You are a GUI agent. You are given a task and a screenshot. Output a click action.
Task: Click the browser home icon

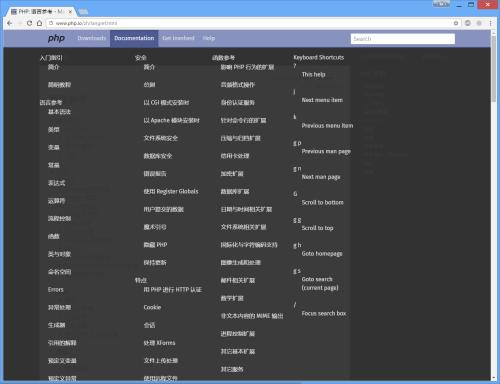pos(39,23)
